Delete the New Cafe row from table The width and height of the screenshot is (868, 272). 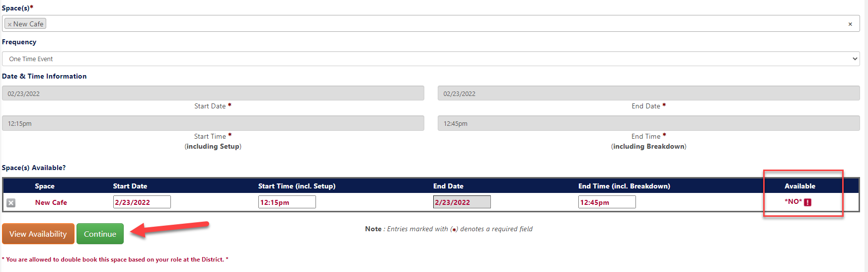click(11, 203)
